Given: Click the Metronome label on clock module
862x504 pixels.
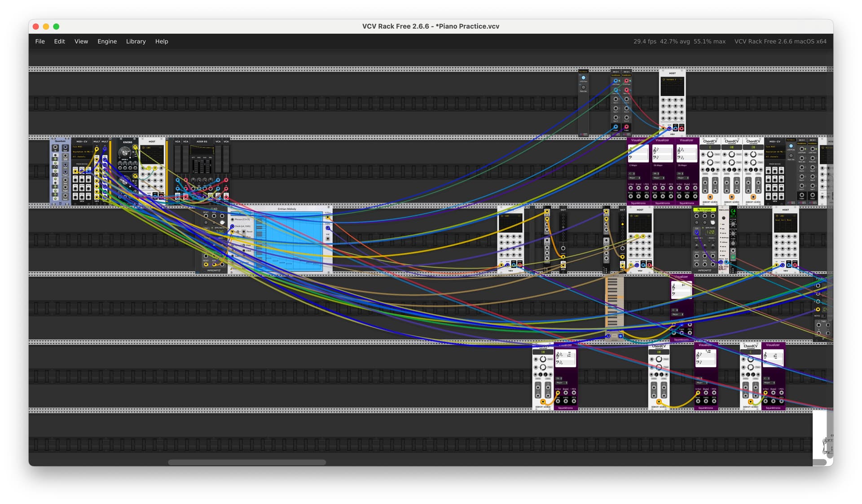Looking at the screenshot, I should point(704,210).
